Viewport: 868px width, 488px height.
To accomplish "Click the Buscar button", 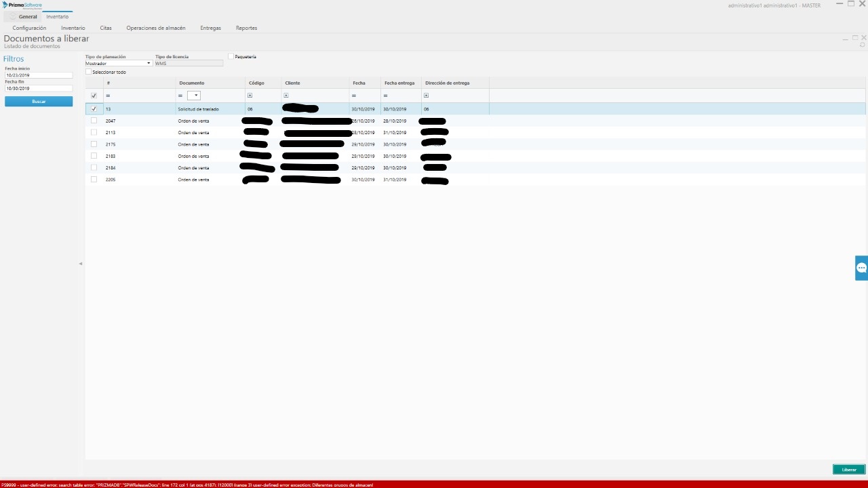I will (39, 102).
